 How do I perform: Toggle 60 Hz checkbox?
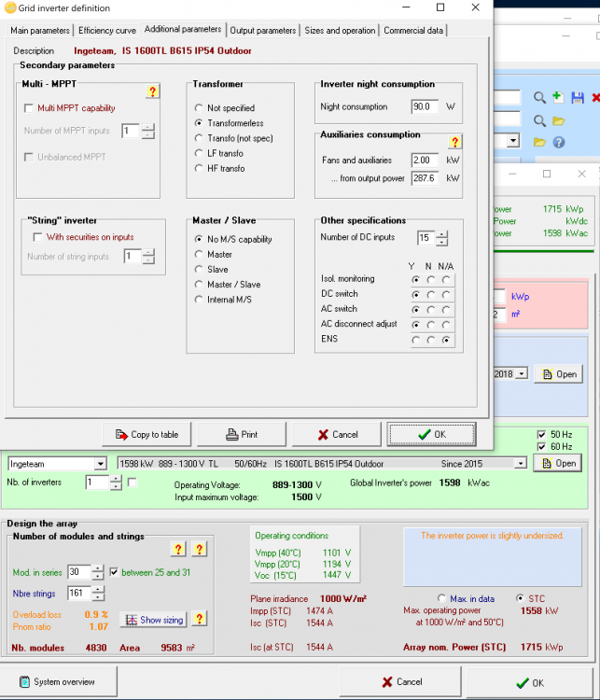(541, 446)
